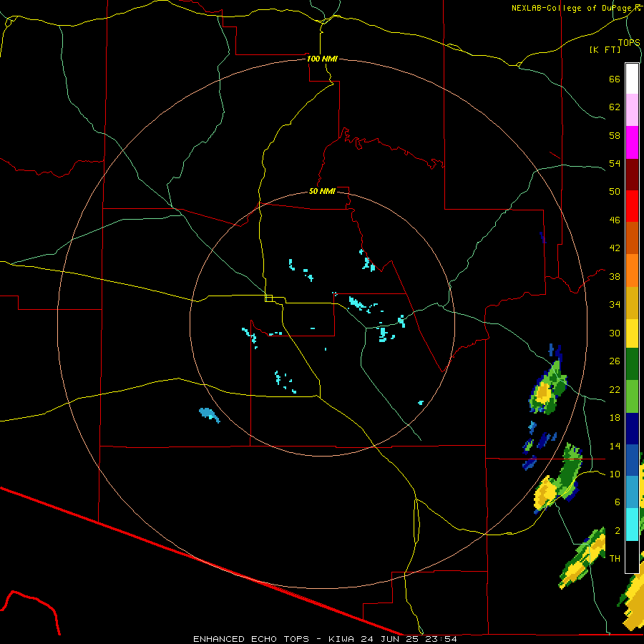This screenshot has width=644, height=644.
Task: Click the legend value "30"
Action: pos(615,333)
